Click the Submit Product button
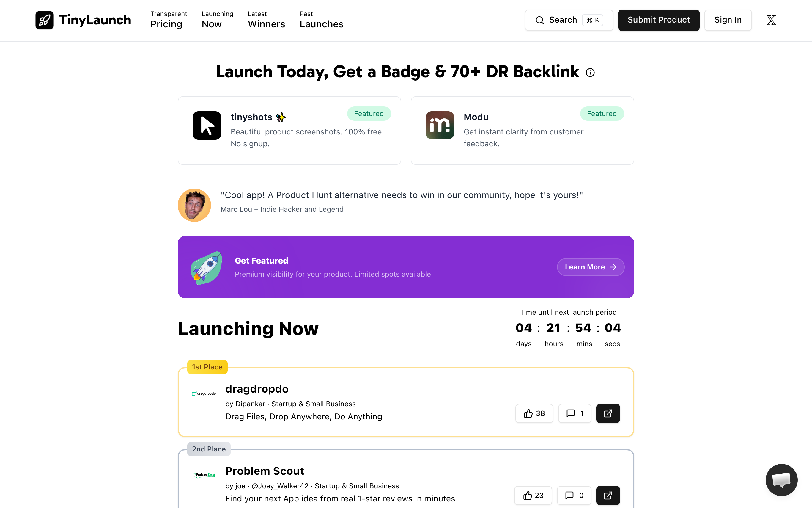The height and width of the screenshot is (508, 812). point(659,20)
